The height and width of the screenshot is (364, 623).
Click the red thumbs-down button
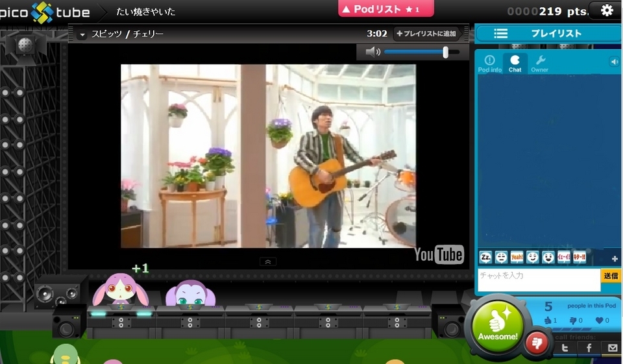537,343
